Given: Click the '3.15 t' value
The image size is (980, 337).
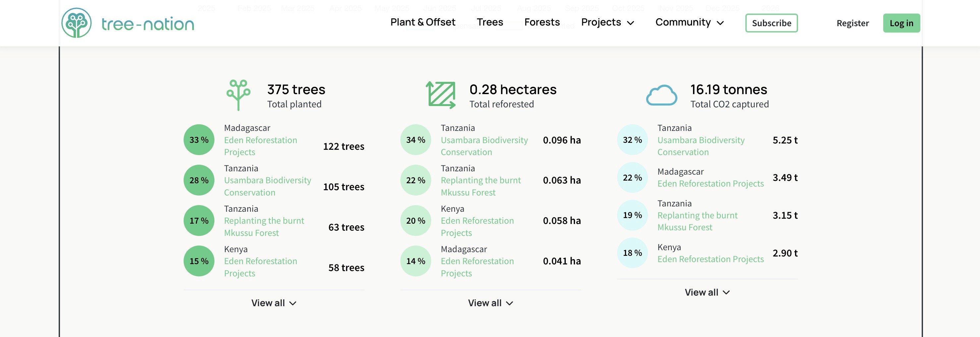Looking at the screenshot, I should (785, 215).
